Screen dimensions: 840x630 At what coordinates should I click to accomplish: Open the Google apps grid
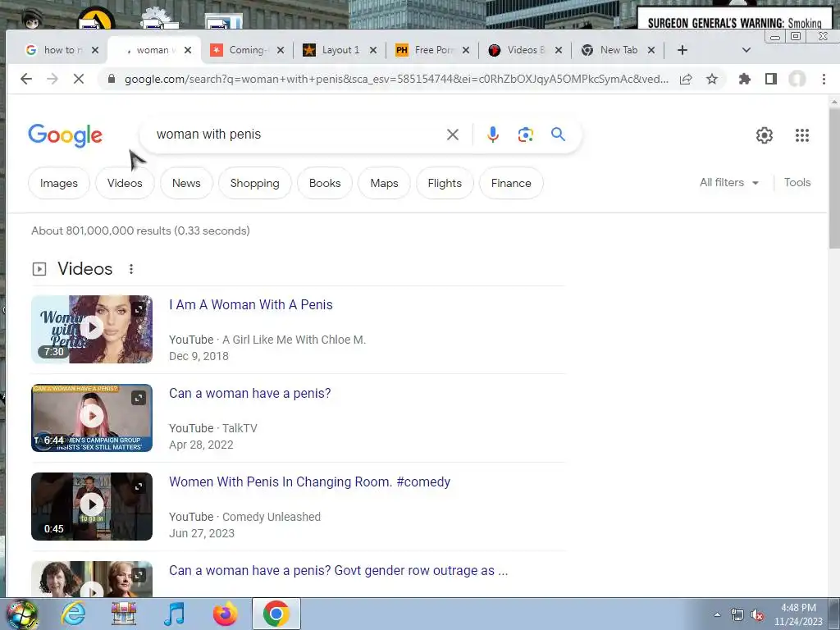pos(802,135)
